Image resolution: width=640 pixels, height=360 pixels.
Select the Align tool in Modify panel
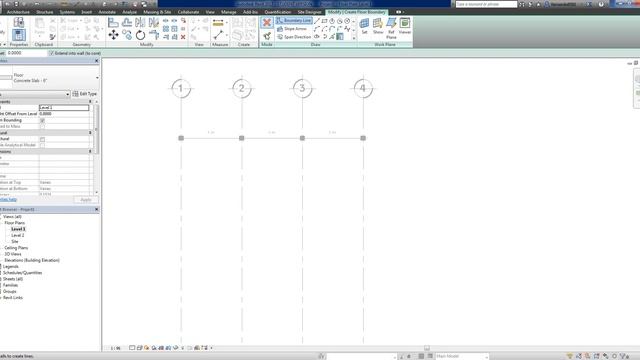113,22
